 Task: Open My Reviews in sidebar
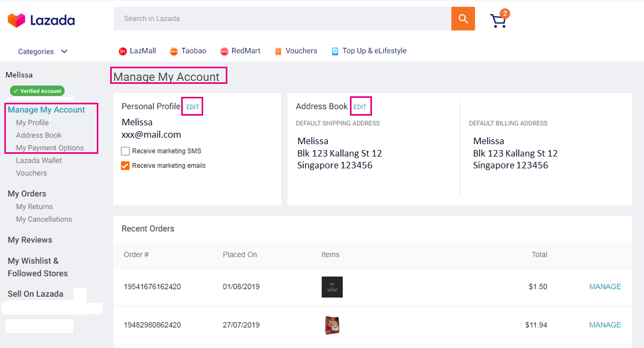tap(30, 240)
